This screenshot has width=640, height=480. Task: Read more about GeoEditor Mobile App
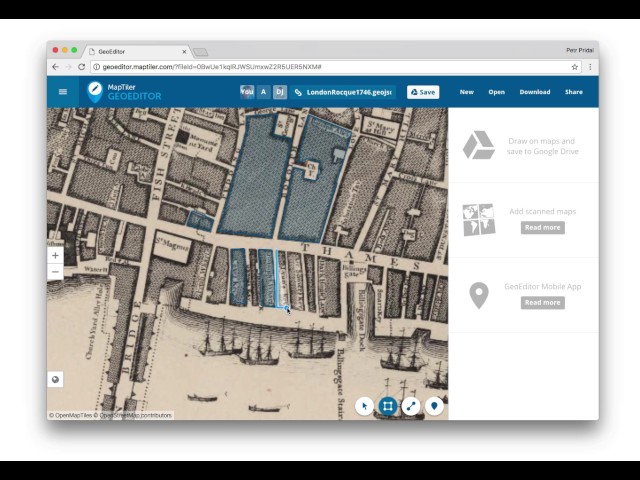(x=542, y=302)
